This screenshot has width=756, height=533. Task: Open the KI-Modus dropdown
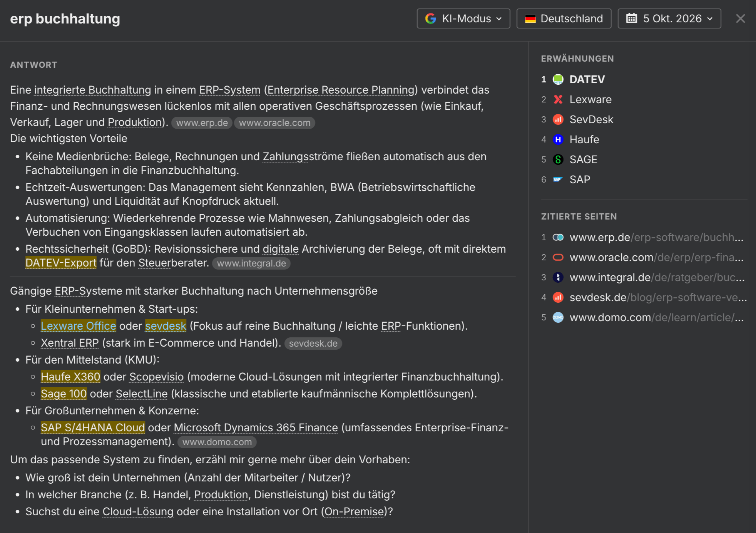(x=463, y=18)
